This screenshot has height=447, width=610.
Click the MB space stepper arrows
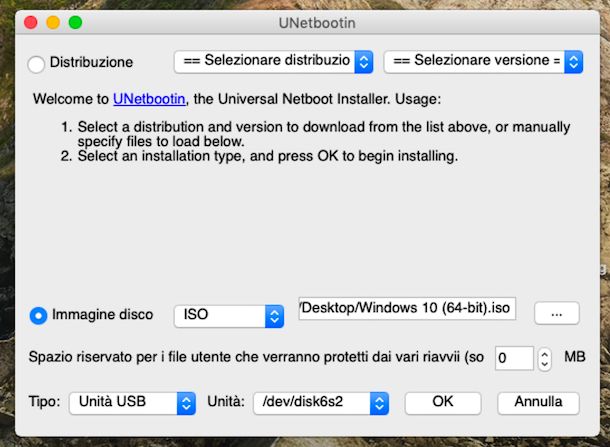point(545,359)
